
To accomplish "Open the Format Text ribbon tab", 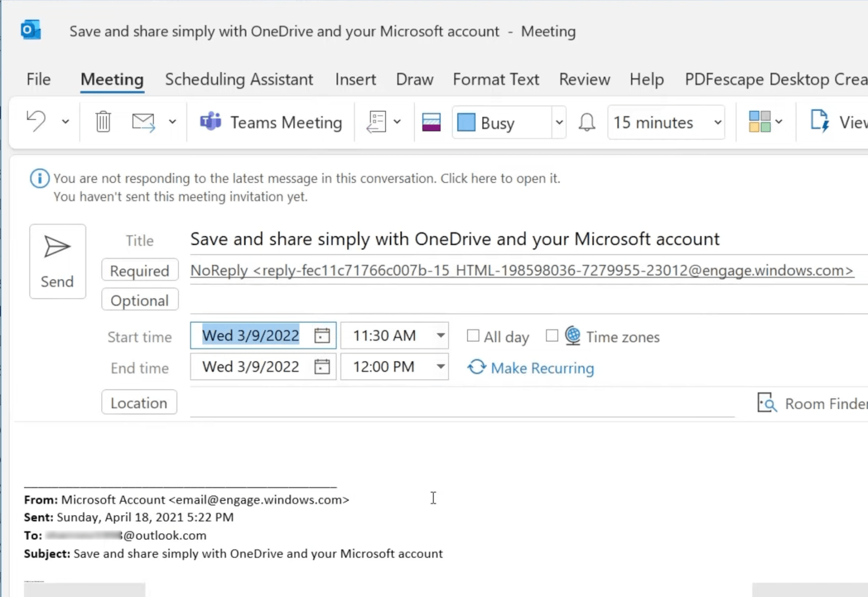I will click(496, 79).
